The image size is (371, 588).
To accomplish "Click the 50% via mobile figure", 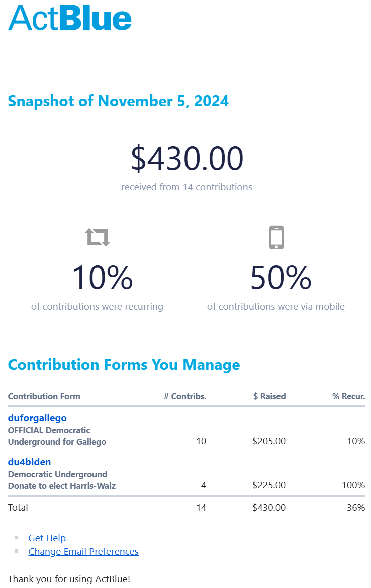I will [x=281, y=278].
